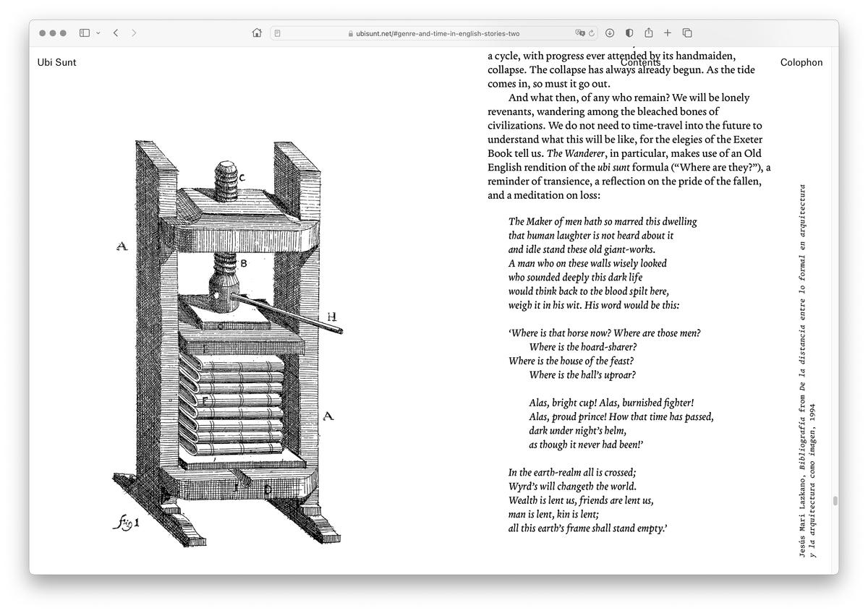Open the home page icon

pos(257,33)
